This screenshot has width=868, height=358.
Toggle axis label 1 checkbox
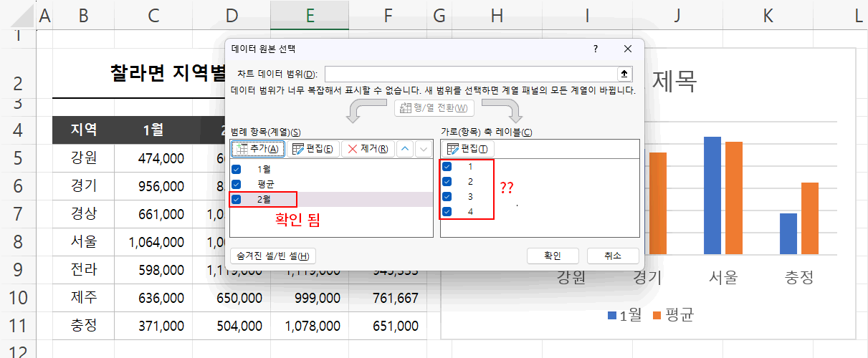coord(447,167)
